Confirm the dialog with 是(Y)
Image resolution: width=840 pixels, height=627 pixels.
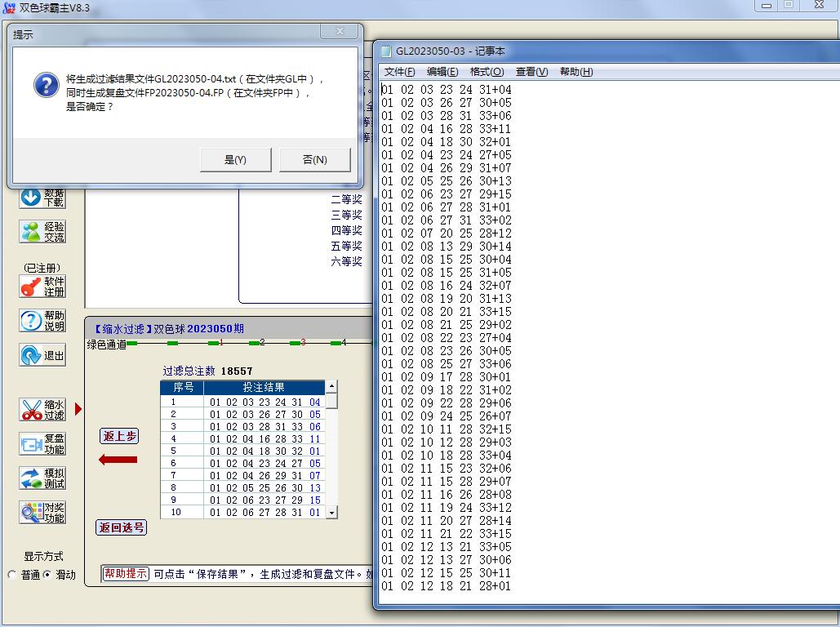235,160
